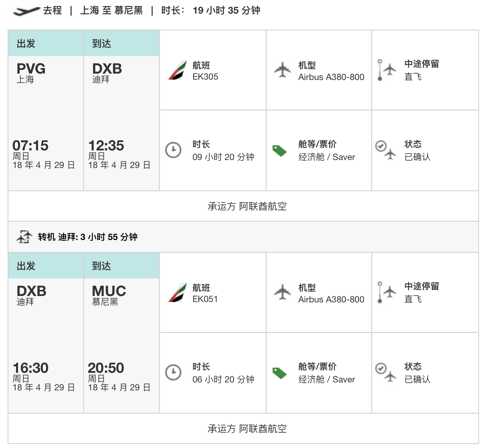Image resolution: width=485 pixels, height=448 pixels.
Task: Click the clock icon for 09 小时 20 分钟
Action: (x=173, y=150)
